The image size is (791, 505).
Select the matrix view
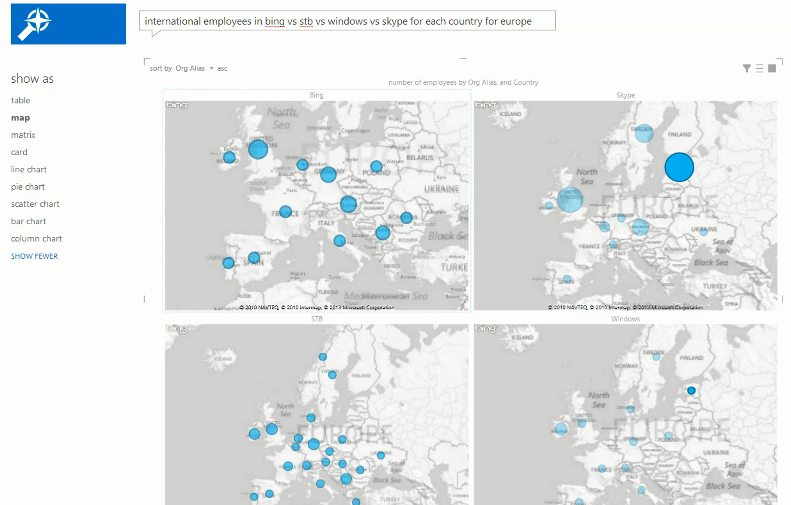point(23,135)
